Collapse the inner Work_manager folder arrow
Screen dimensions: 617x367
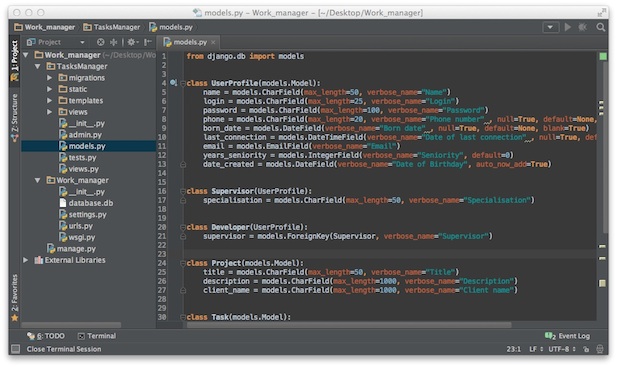(38, 181)
